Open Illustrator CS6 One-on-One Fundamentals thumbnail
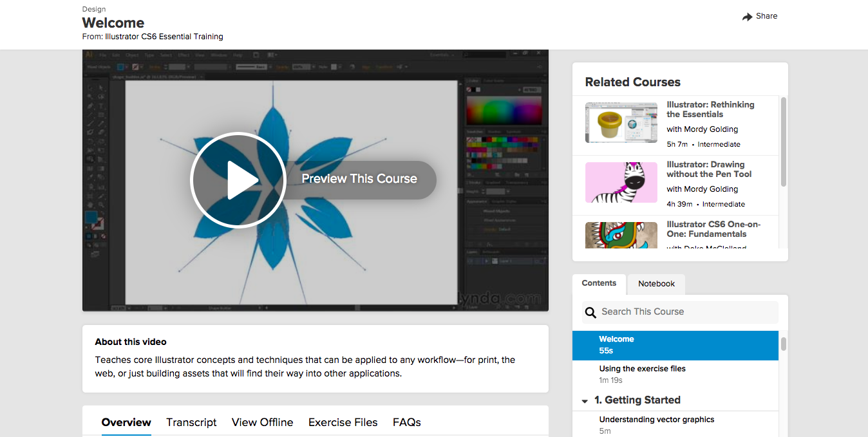This screenshot has width=868, height=437. (x=621, y=235)
